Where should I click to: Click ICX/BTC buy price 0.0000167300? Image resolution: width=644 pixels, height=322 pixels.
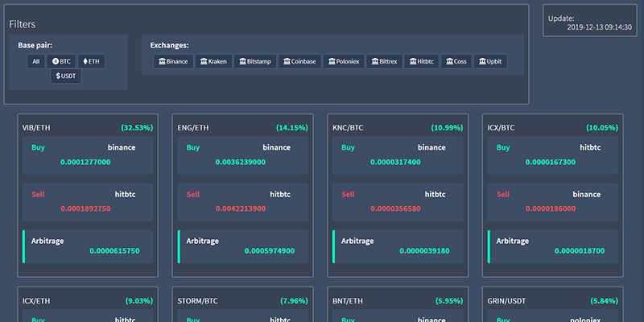551,163
